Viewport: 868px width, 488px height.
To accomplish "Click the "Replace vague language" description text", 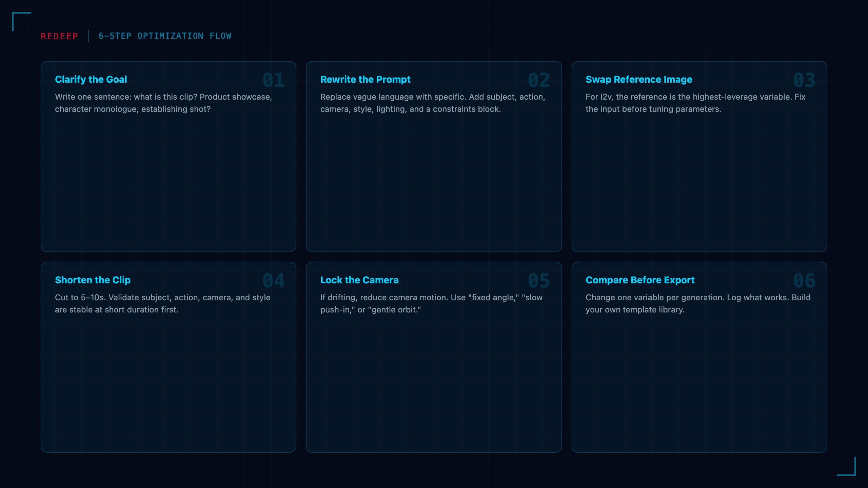I will tap(433, 103).
